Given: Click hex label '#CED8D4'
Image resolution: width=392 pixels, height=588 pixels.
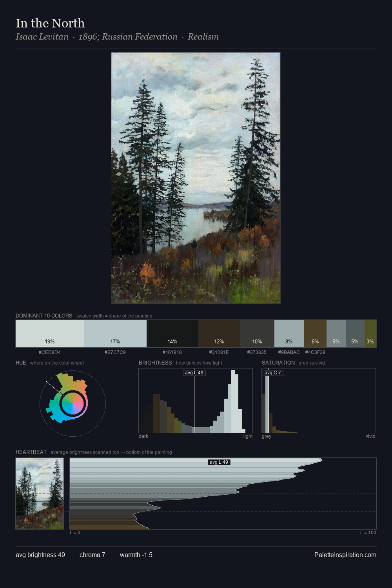Looking at the screenshot, I should [50, 352].
